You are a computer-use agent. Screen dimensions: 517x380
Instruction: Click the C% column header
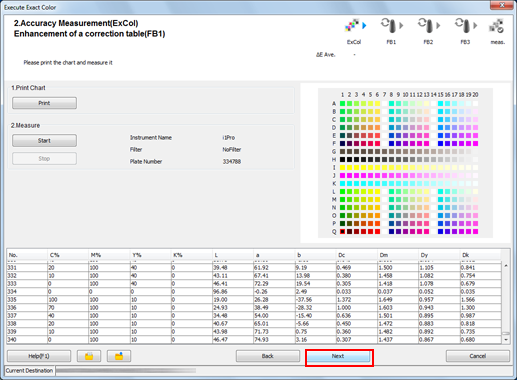tap(68, 255)
